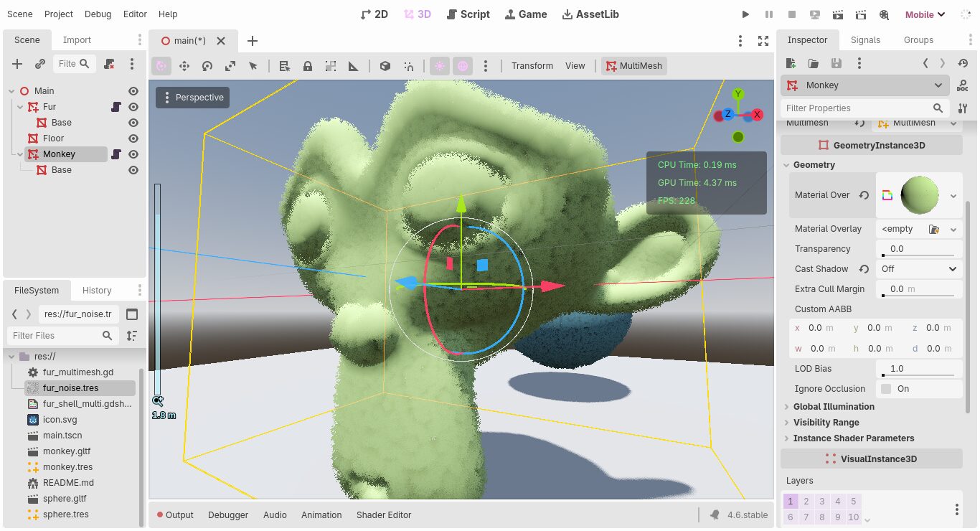Click the MultiMesh toolbar button

(633, 66)
